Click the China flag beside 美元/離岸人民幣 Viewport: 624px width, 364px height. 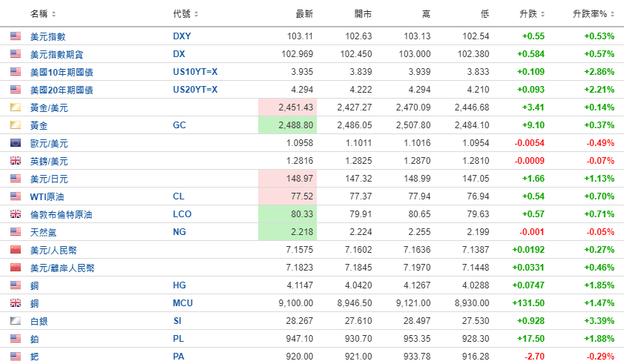[x=16, y=268]
